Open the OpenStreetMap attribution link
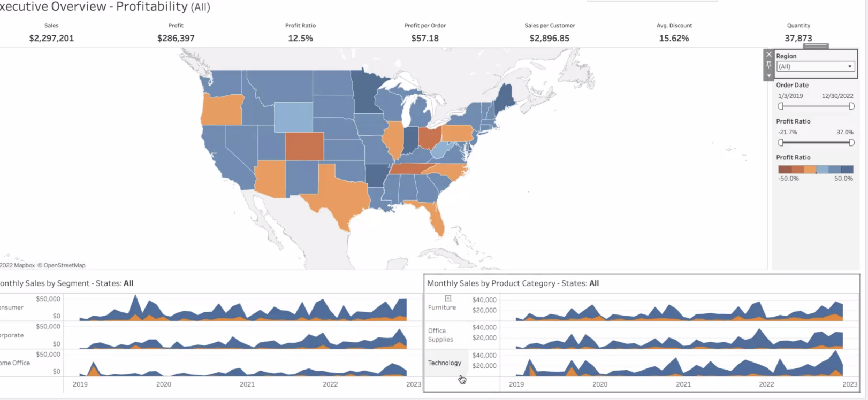The width and height of the screenshot is (868, 400). [64, 265]
